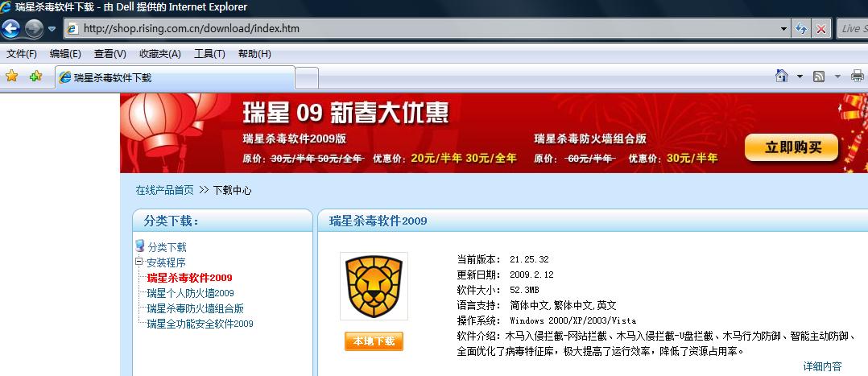
Task: Click the RSS feeds icon
Action: pos(819,76)
